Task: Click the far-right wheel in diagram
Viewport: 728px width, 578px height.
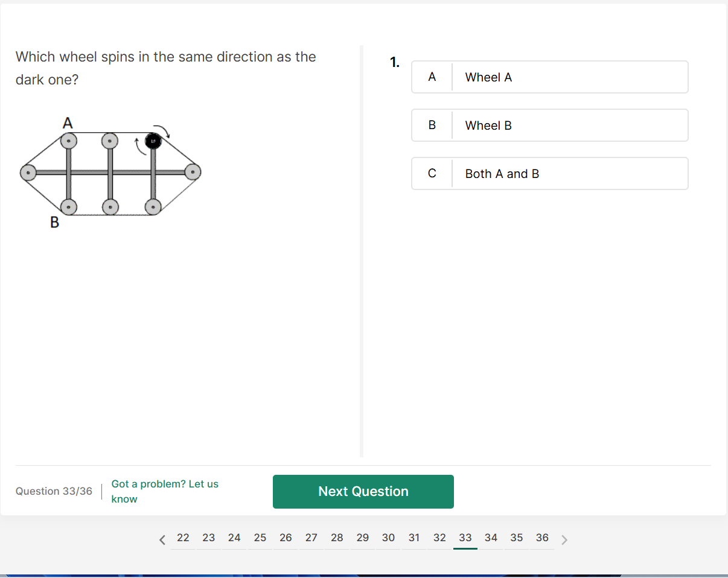Action: pos(193,172)
